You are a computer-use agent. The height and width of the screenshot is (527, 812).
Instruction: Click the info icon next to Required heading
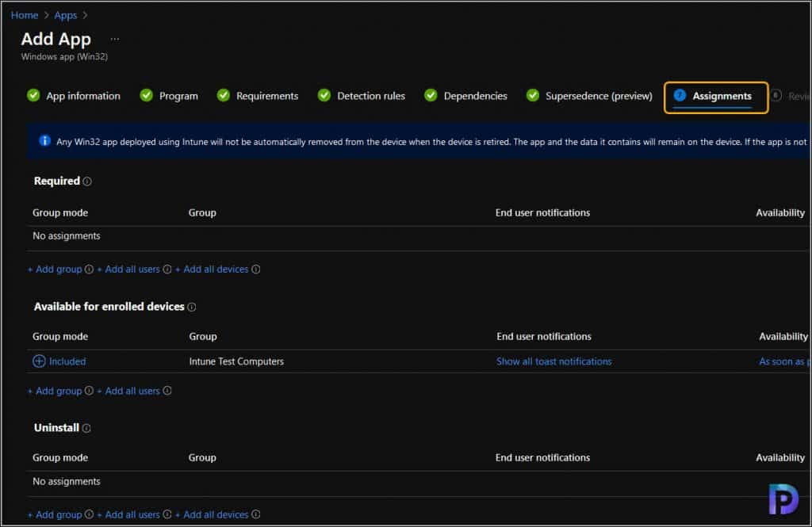87,181
